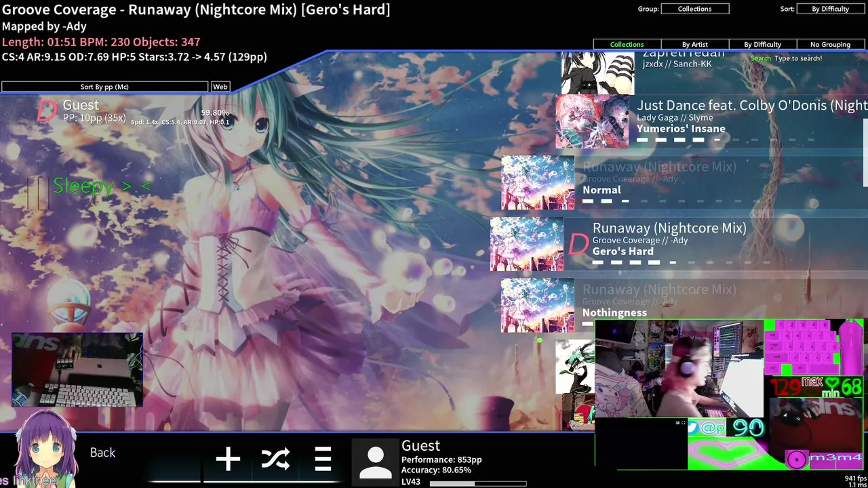Open the beatmap options plus icon
The image size is (868, 488).
click(228, 460)
